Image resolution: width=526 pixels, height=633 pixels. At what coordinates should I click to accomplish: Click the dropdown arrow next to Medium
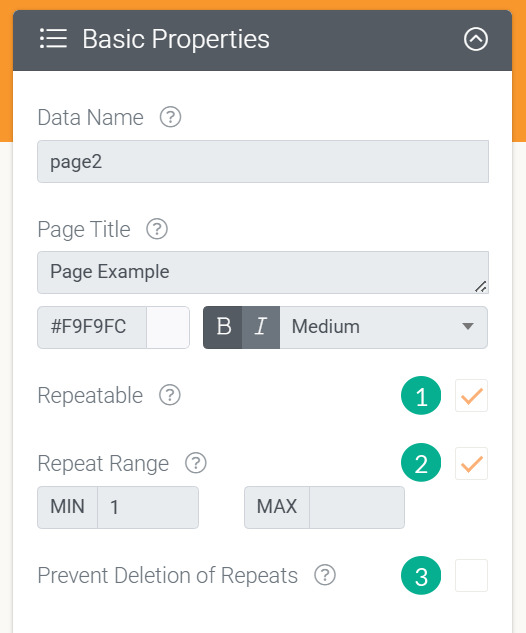(468, 327)
